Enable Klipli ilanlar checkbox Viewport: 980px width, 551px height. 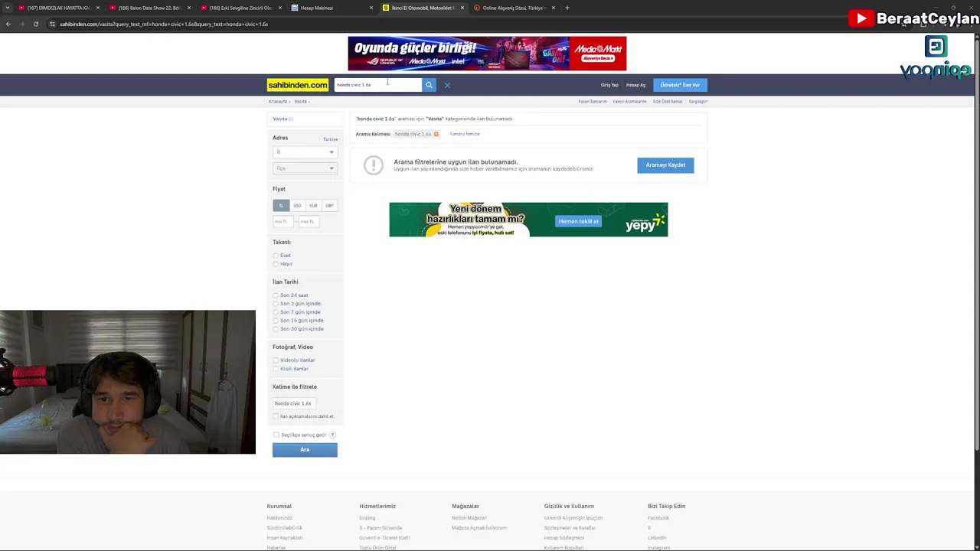(276, 369)
